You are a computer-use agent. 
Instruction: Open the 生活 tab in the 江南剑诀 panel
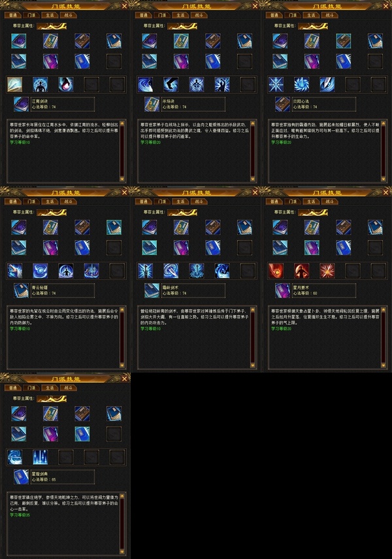pos(50,15)
